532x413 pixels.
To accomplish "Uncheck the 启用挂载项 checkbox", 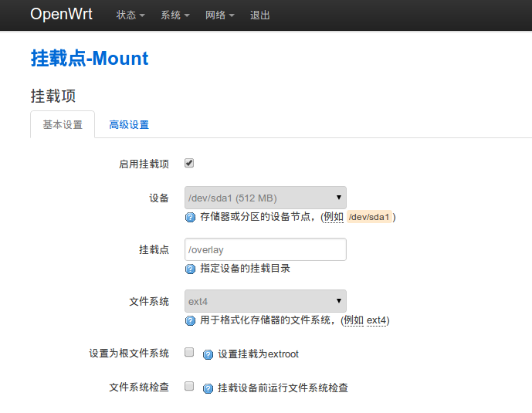I will point(189,164).
